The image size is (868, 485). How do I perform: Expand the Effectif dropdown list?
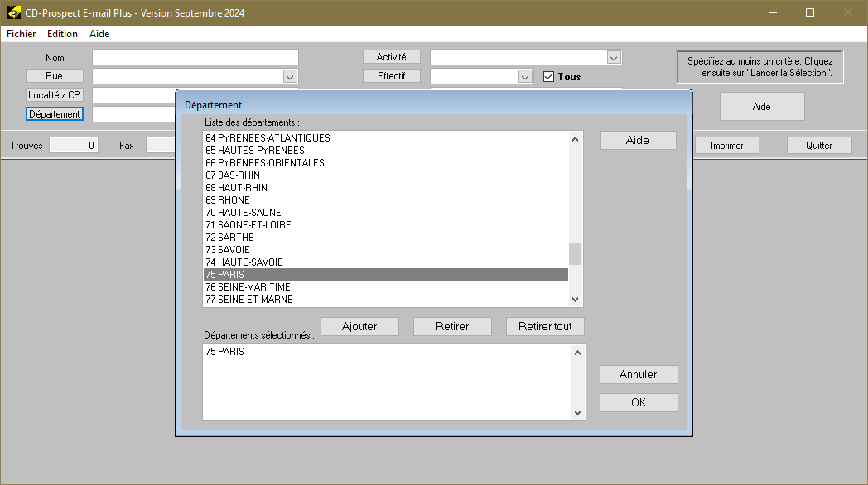point(525,76)
